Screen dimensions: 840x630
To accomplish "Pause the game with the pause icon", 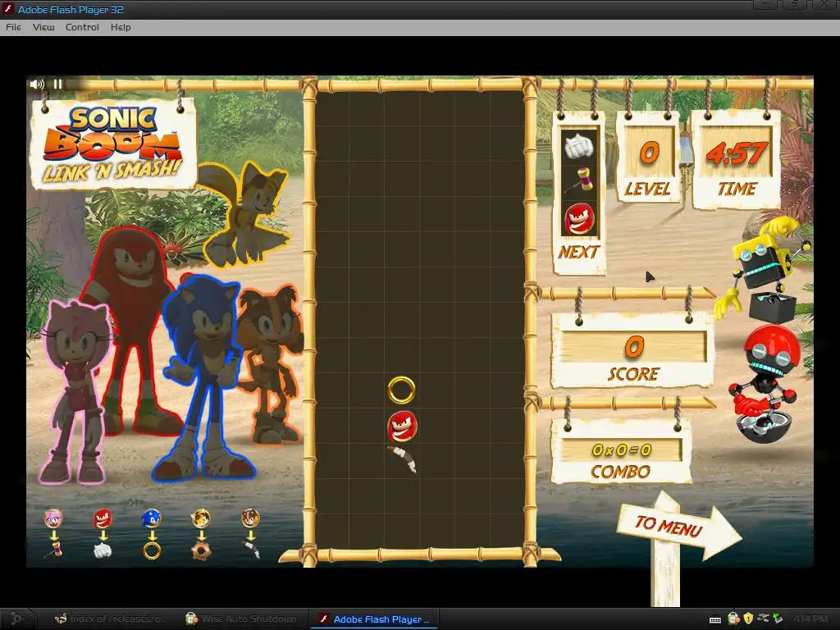I will [x=58, y=84].
